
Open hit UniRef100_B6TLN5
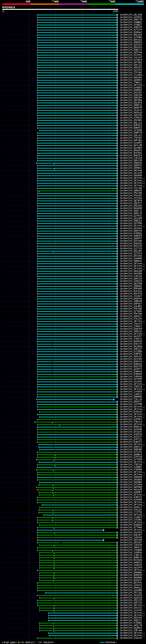(131, 146)
